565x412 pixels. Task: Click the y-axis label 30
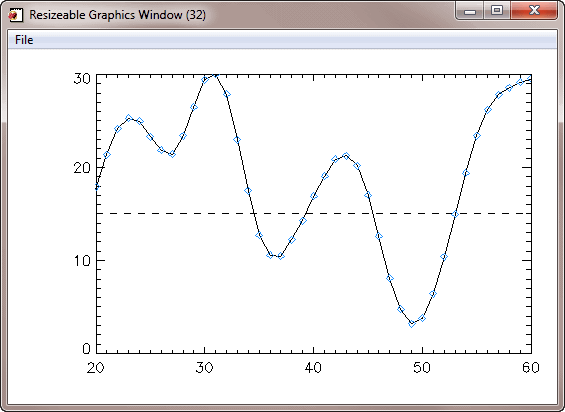tap(82, 78)
